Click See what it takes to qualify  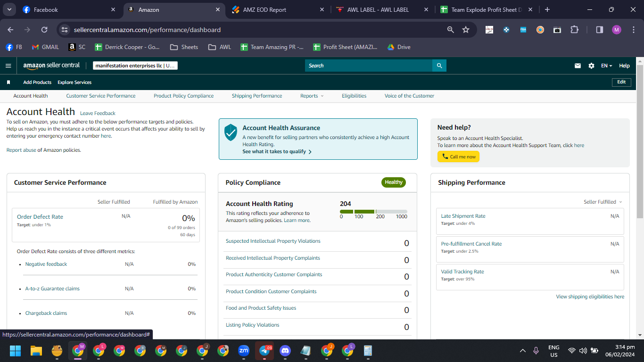point(277,152)
